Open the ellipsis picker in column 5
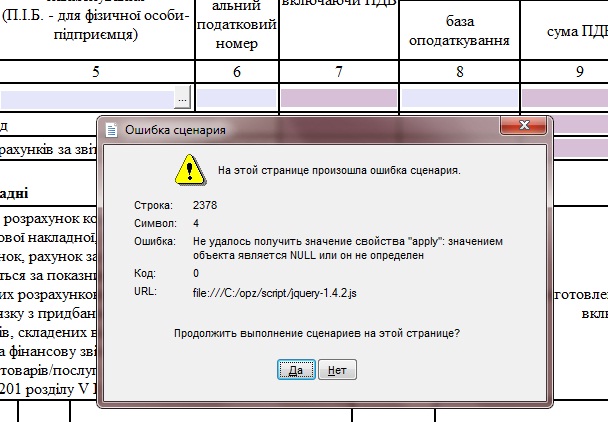 point(182,98)
